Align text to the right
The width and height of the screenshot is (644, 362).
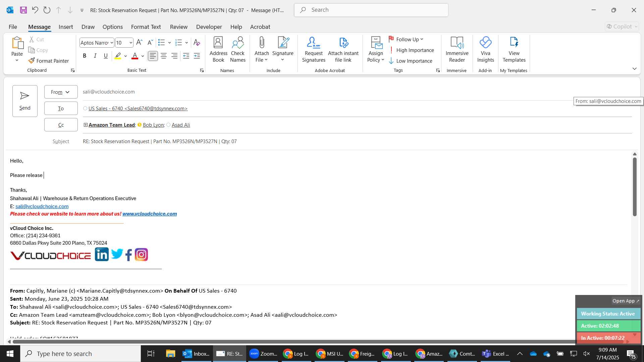point(174,56)
